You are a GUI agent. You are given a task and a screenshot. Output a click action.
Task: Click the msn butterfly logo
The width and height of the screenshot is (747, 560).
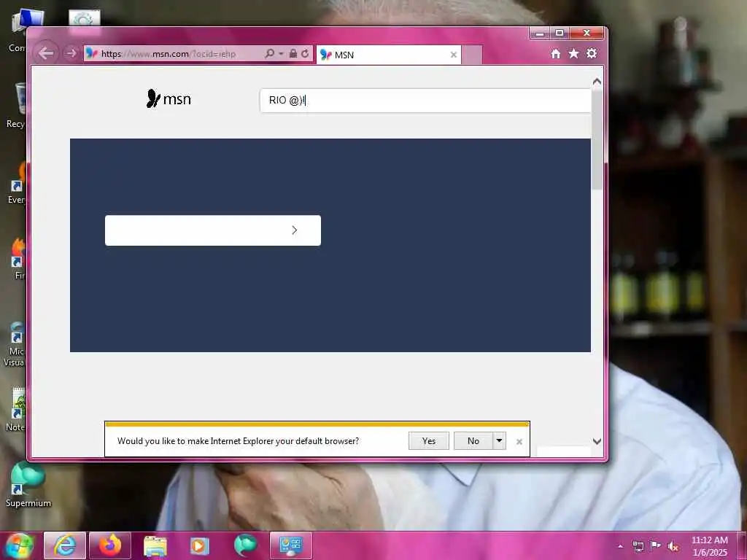tap(169, 98)
